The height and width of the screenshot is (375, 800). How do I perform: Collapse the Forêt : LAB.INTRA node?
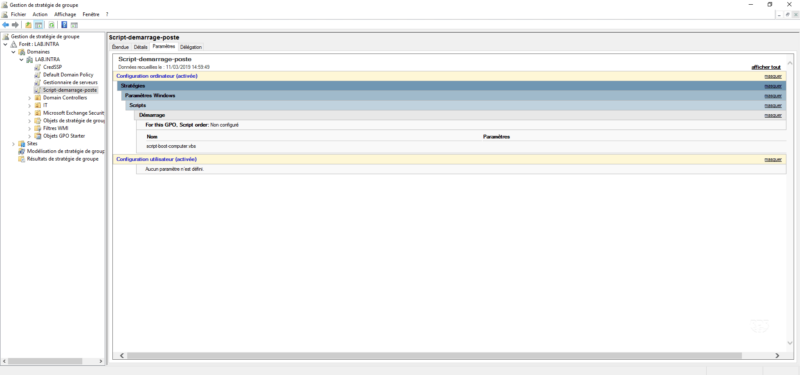click(x=6, y=44)
